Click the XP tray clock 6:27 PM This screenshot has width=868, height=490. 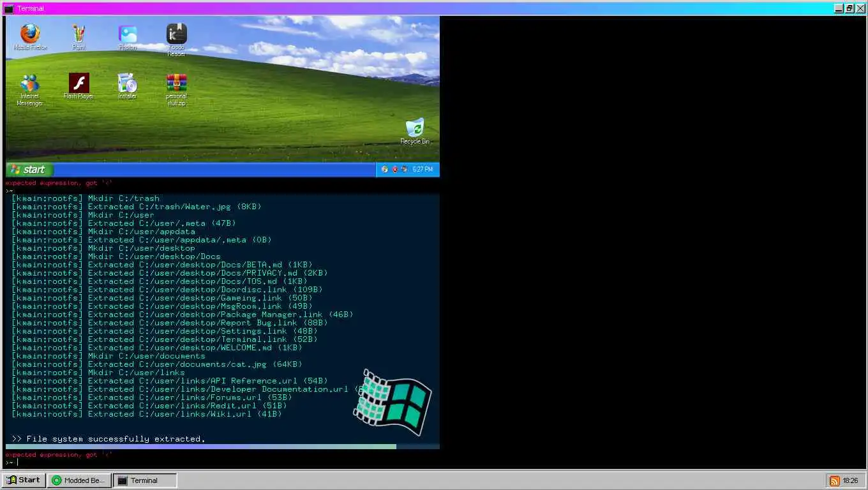(x=423, y=170)
